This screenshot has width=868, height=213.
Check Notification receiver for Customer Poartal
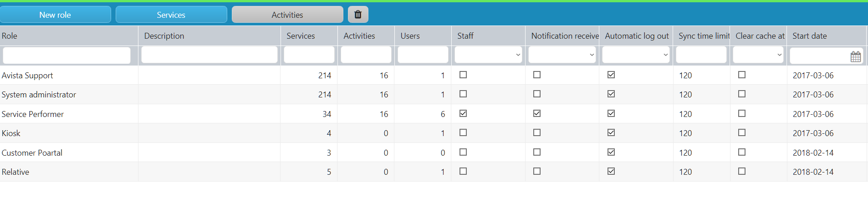tap(537, 152)
